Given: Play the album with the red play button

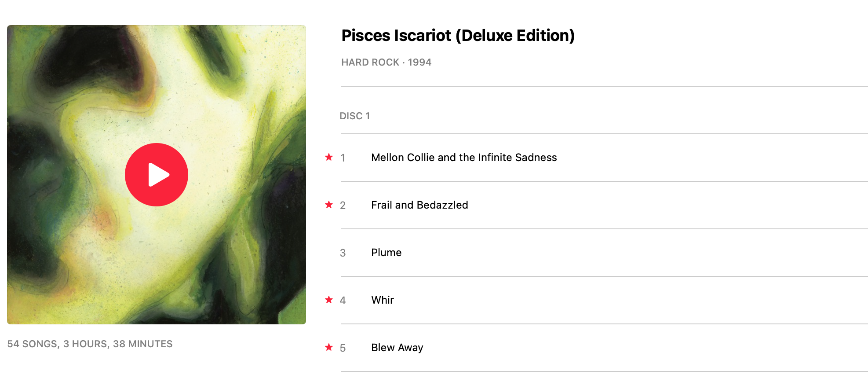Looking at the screenshot, I should (157, 175).
